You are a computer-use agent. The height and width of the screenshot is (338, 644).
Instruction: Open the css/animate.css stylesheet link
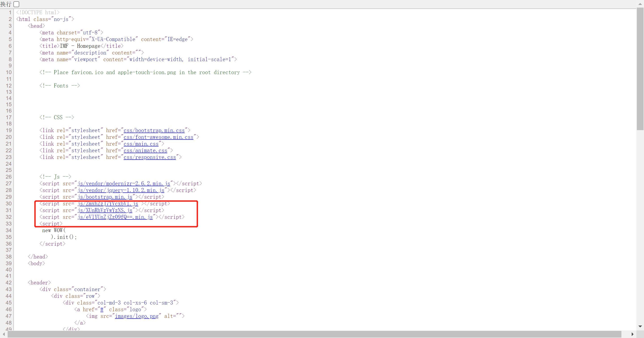[x=145, y=150]
